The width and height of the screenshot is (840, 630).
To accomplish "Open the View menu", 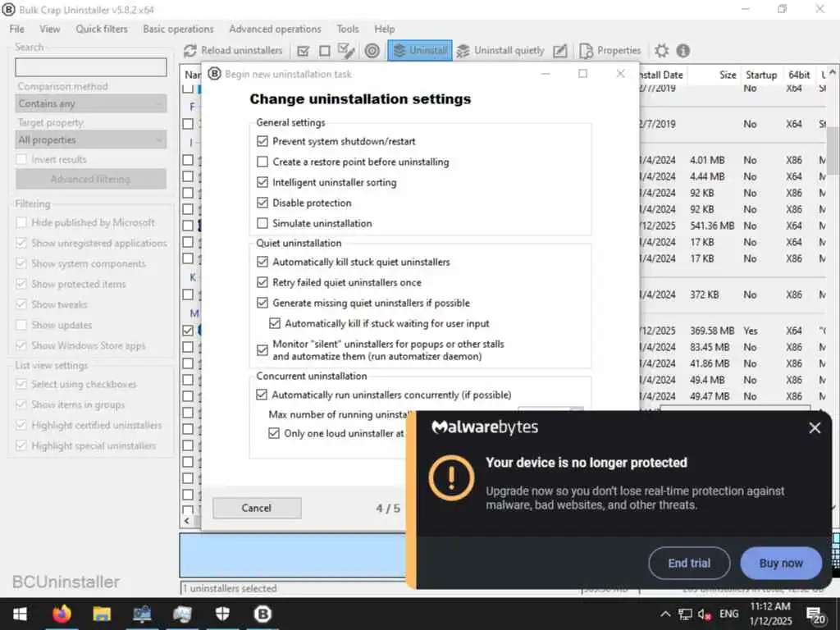I will pos(50,29).
